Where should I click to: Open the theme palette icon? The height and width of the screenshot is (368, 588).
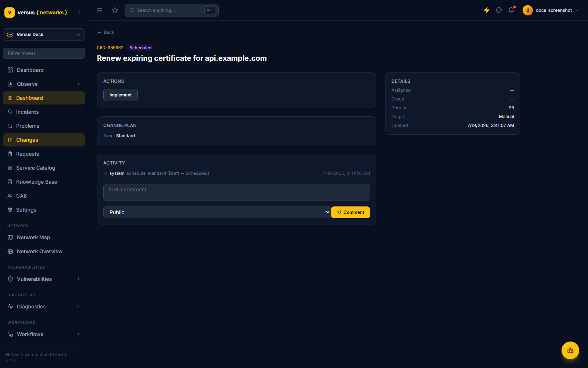pyautogui.click(x=499, y=10)
